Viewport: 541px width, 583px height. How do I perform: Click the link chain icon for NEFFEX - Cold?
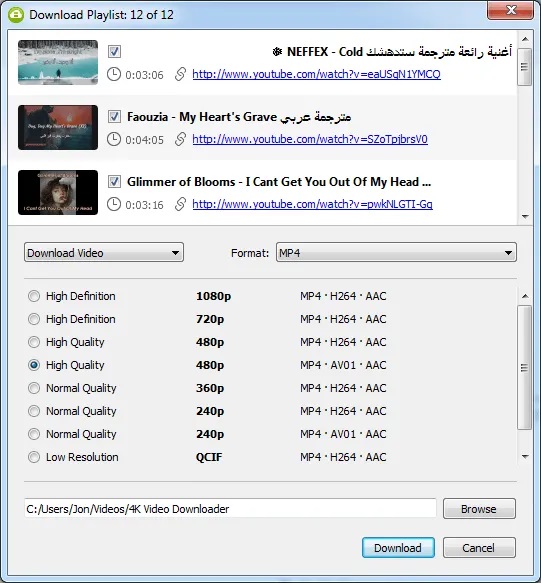point(180,74)
